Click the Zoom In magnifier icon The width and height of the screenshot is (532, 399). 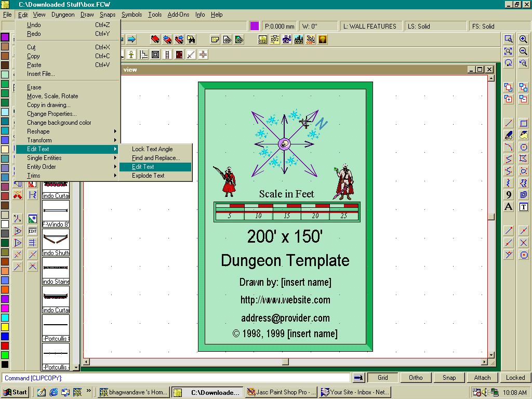[523, 39]
